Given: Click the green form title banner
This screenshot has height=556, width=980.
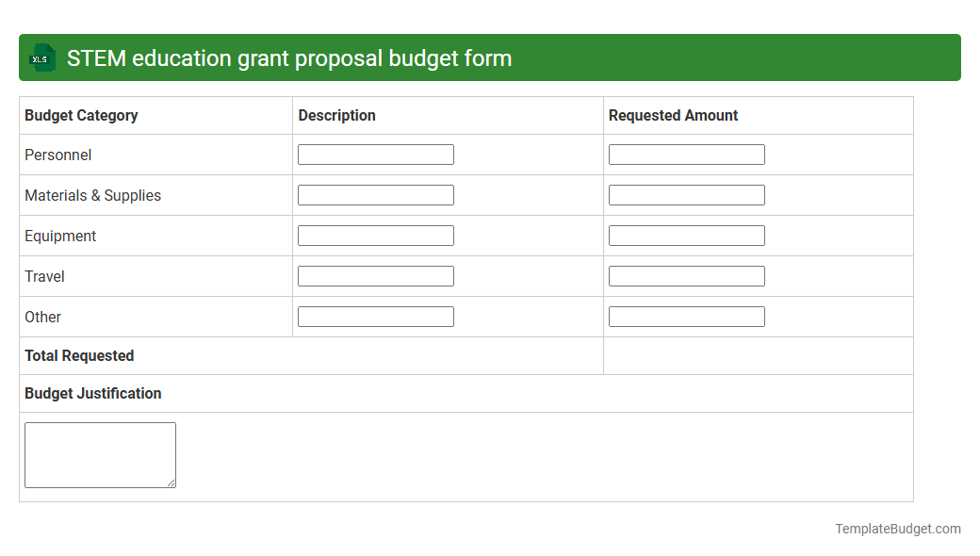Looking at the screenshot, I should 490,57.
